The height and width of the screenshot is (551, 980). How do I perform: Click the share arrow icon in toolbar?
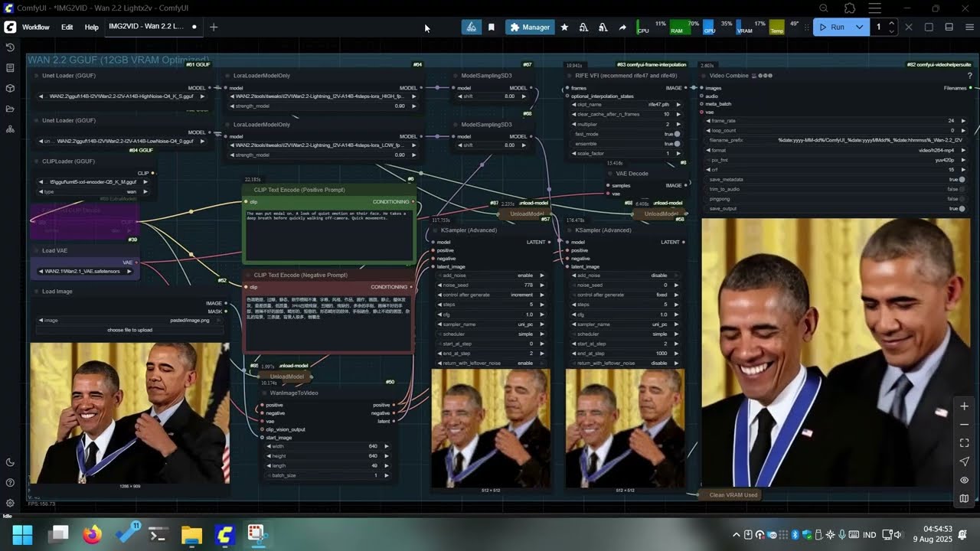click(622, 27)
